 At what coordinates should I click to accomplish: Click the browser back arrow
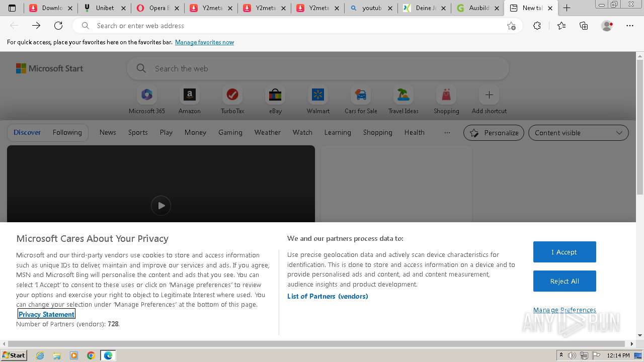click(14, 26)
